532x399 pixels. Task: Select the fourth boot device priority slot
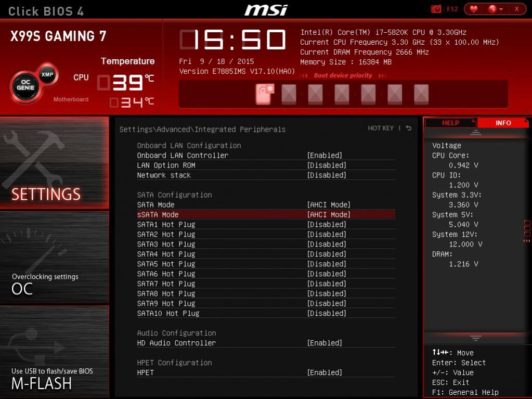342,94
